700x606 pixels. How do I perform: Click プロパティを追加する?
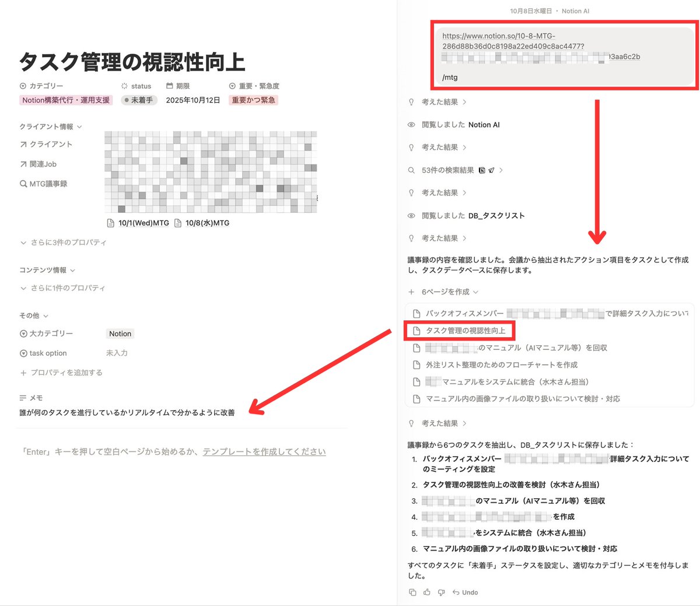pyautogui.click(x=61, y=372)
